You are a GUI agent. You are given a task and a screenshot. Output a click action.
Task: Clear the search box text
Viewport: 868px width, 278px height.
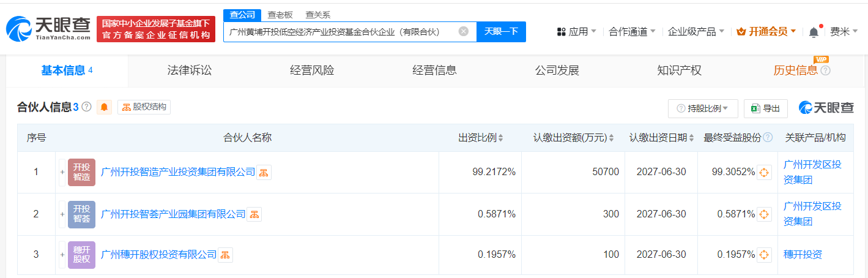464,31
